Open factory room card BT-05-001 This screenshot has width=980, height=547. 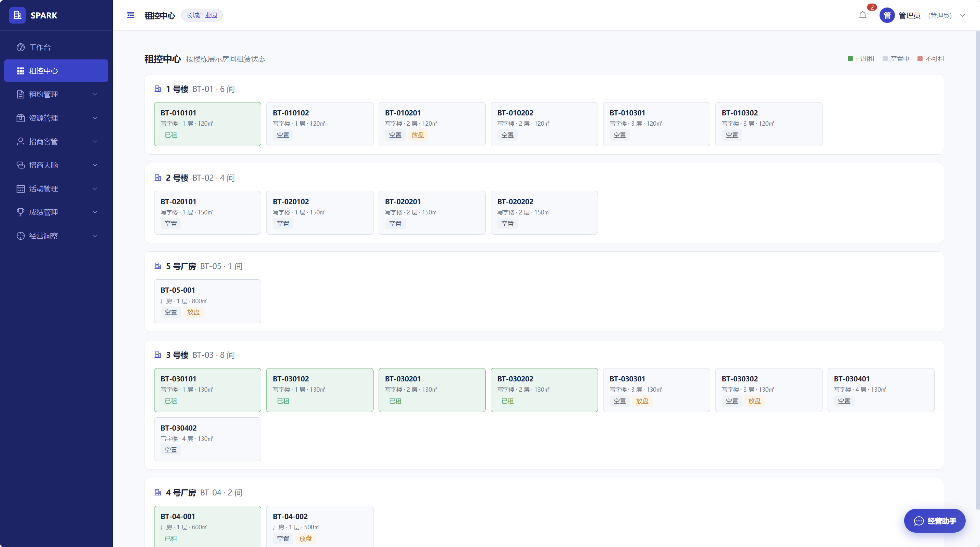pos(207,301)
